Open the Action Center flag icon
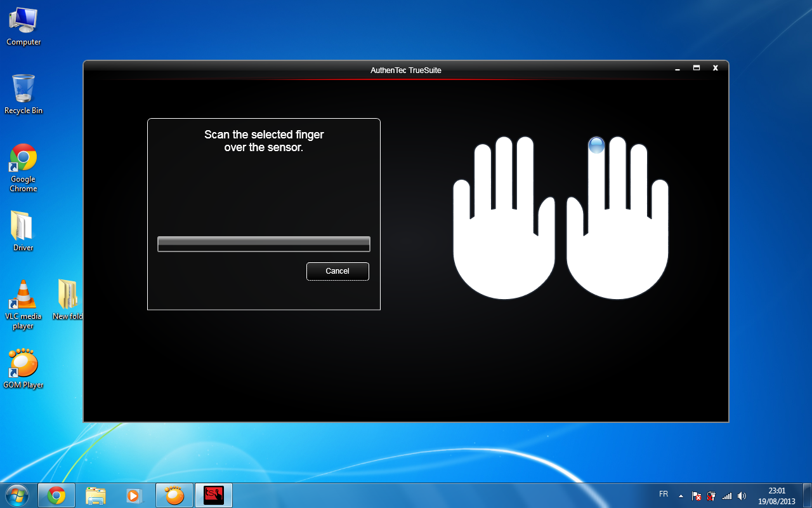 pyautogui.click(x=697, y=496)
